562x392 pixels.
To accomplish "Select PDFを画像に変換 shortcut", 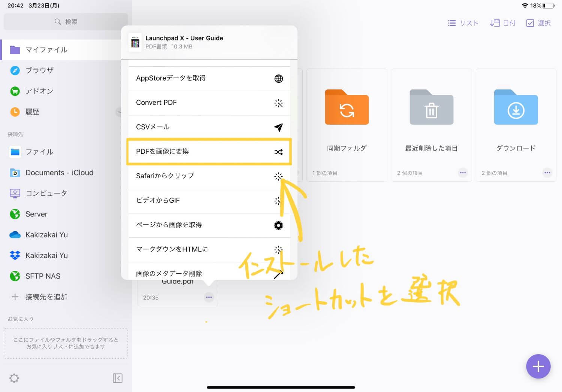I will tap(209, 152).
